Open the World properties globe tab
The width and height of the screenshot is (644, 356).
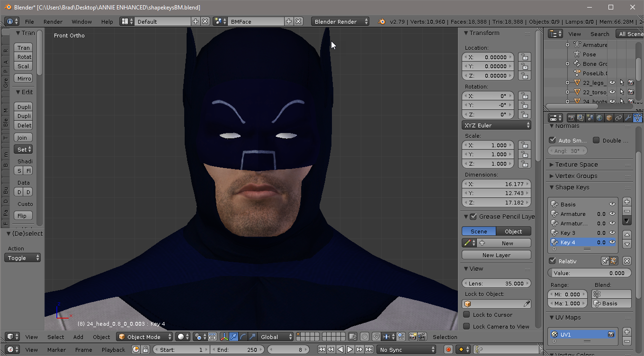[599, 118]
